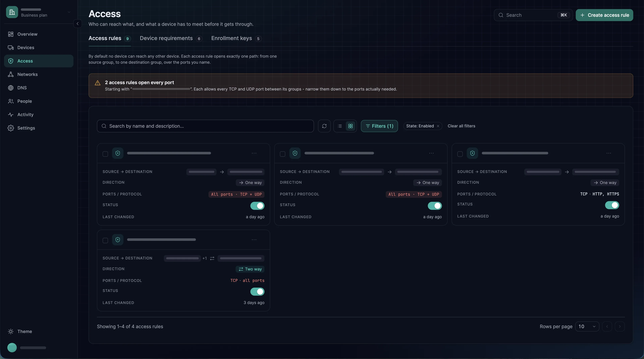Open the Overview page in sidebar

pos(39,34)
